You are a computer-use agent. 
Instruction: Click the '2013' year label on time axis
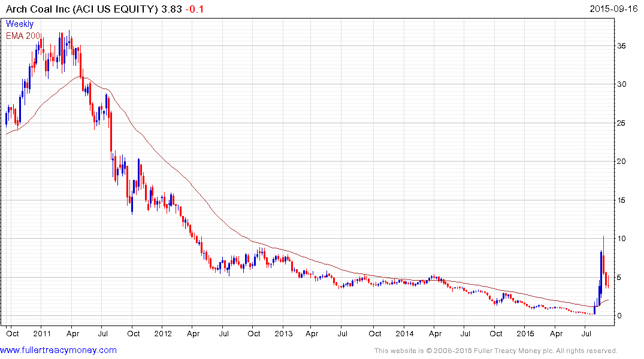click(283, 333)
